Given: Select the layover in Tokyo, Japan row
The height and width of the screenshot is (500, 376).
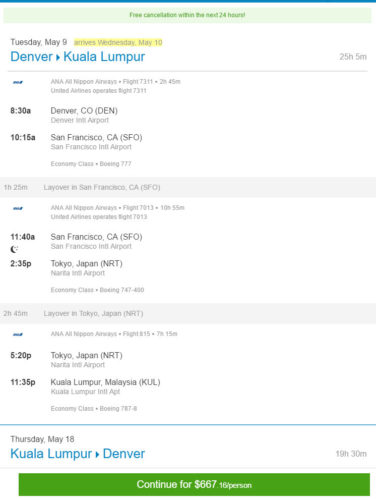Looking at the screenshot, I should coord(188,313).
